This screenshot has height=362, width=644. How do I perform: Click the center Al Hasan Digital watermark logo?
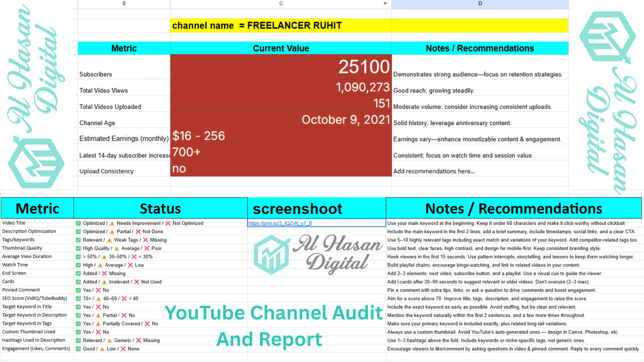coord(272,255)
